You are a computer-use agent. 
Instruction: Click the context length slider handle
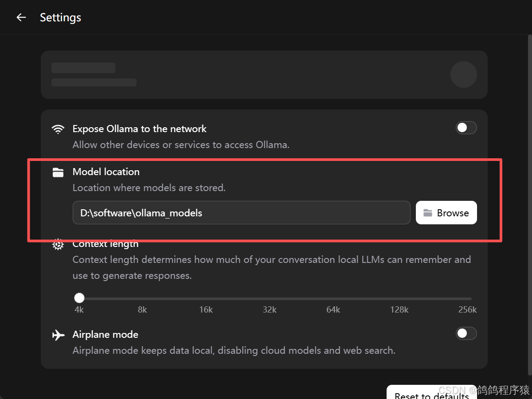point(79,298)
